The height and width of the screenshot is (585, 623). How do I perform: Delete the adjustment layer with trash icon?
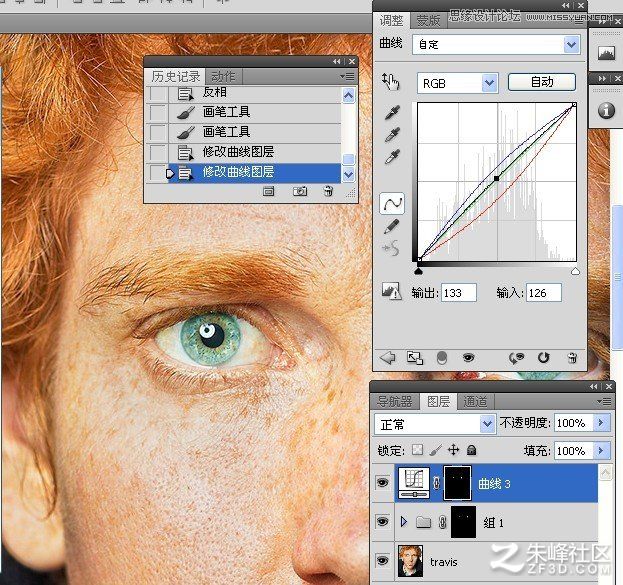tap(573, 358)
